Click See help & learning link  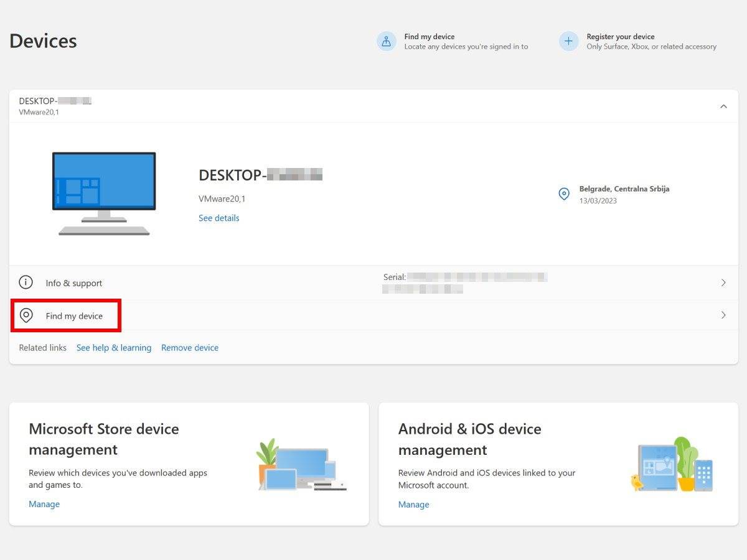[x=114, y=348]
